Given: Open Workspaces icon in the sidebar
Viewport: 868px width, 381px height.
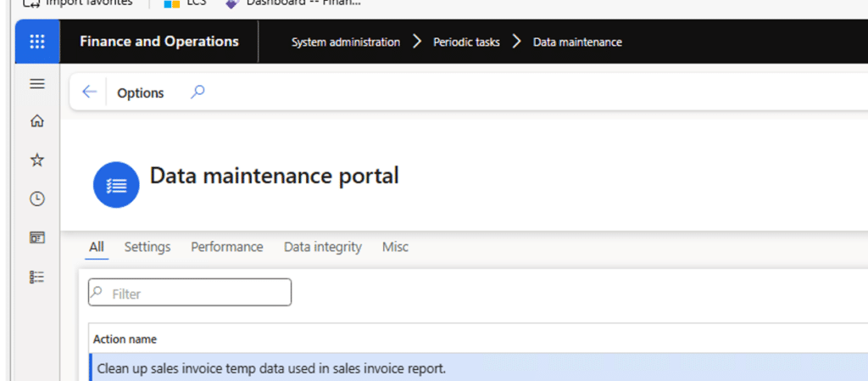Looking at the screenshot, I should click(x=37, y=238).
